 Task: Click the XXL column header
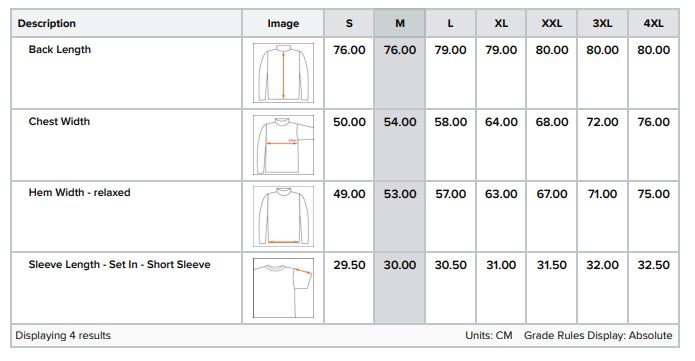coord(552,24)
